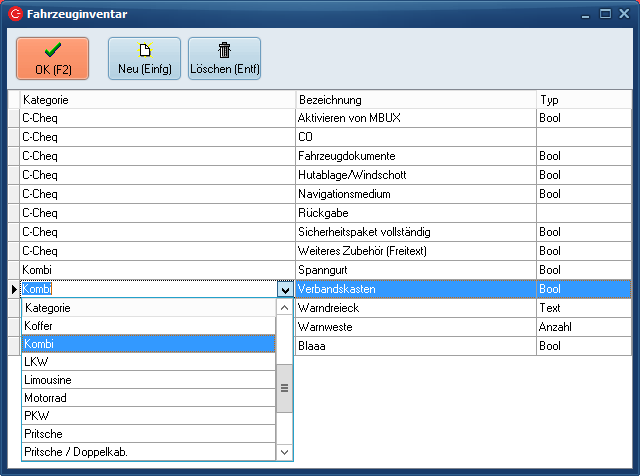640x476 pixels.
Task: Click the application logo in title bar
Action: pyautogui.click(x=14, y=14)
